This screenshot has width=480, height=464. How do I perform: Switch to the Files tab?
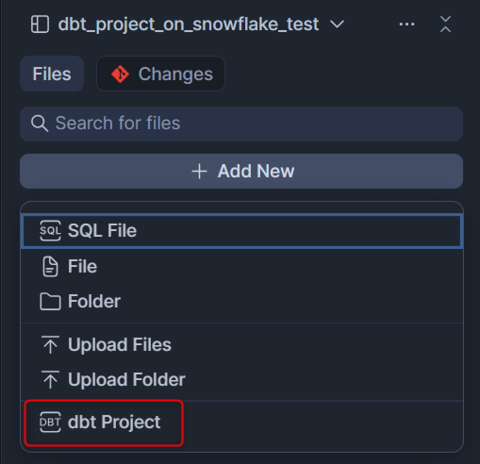pyautogui.click(x=52, y=74)
